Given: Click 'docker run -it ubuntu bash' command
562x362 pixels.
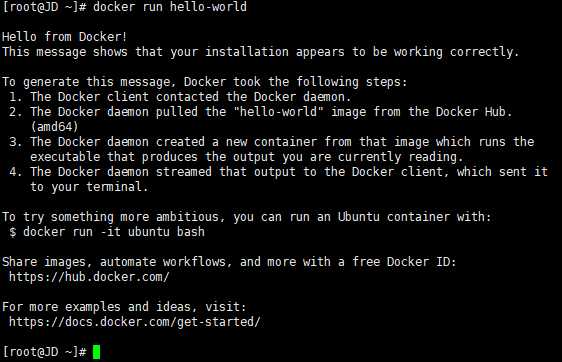Looking at the screenshot, I should click(114, 232).
